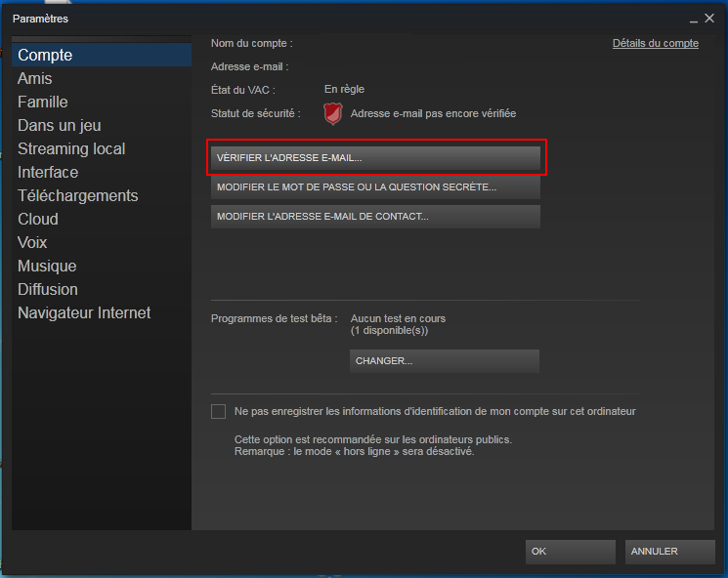This screenshot has height=578, width=728.
Task: Open the Téléchargements settings
Action: 102,196
